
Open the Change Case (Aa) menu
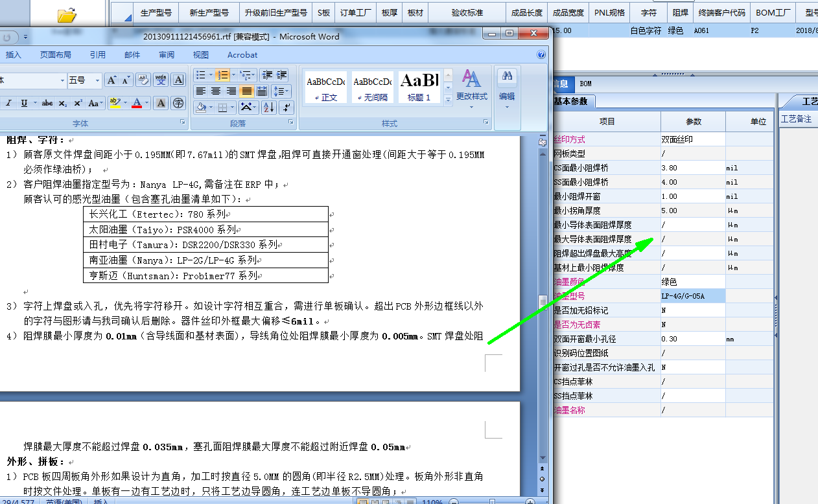[95, 103]
